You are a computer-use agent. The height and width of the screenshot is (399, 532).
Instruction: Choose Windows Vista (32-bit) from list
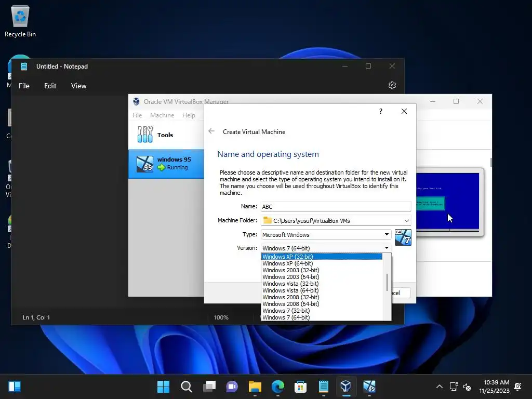tap(322, 284)
